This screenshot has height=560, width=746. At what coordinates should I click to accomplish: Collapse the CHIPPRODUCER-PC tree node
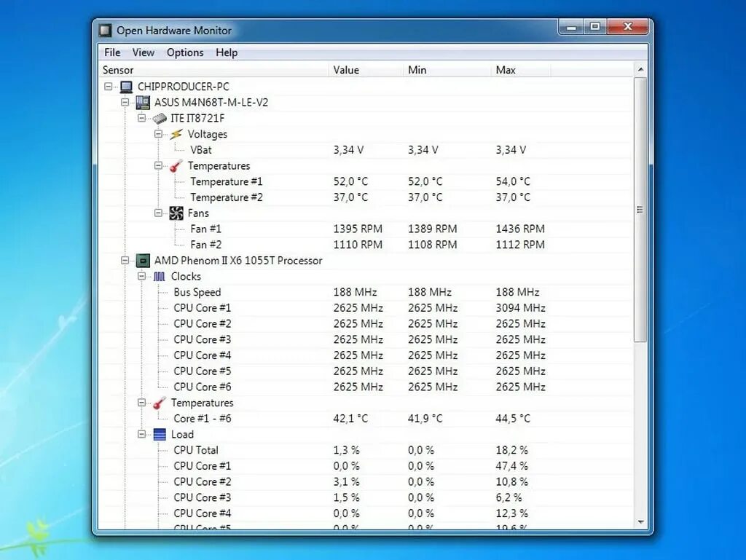point(109,87)
